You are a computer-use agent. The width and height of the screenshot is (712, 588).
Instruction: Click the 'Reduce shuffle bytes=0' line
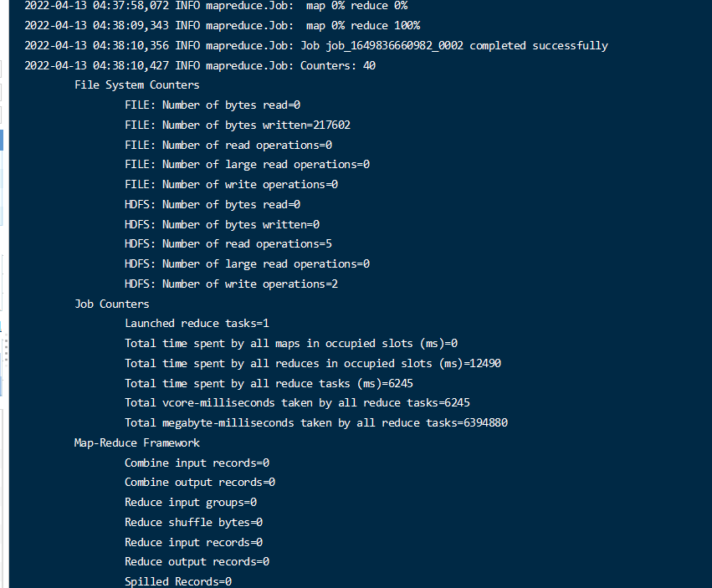point(193,522)
